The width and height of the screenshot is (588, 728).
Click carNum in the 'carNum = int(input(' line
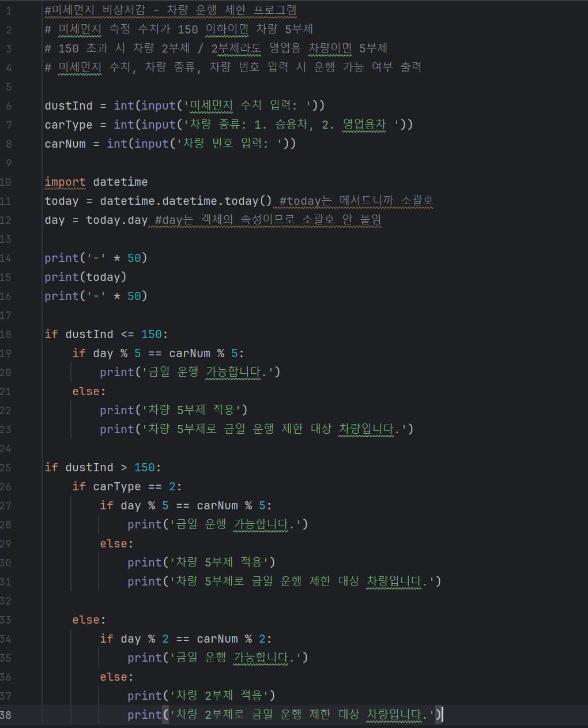click(65, 143)
